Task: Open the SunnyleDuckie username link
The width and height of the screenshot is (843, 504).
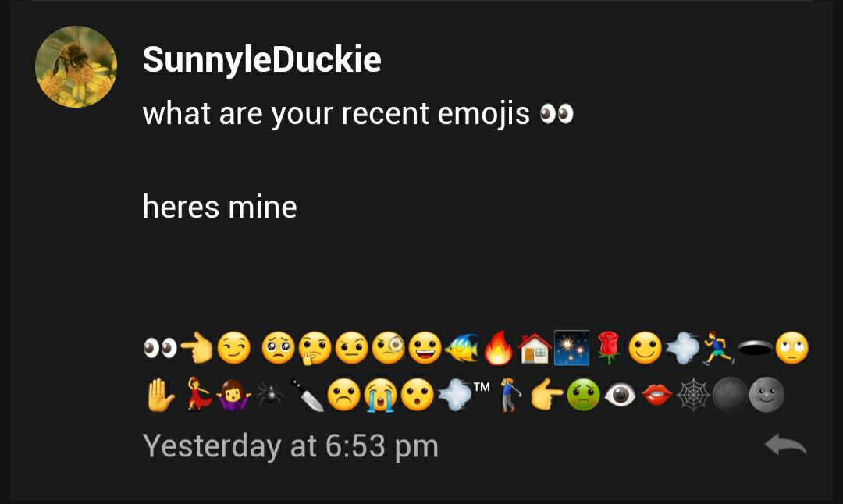Action: pos(261,59)
